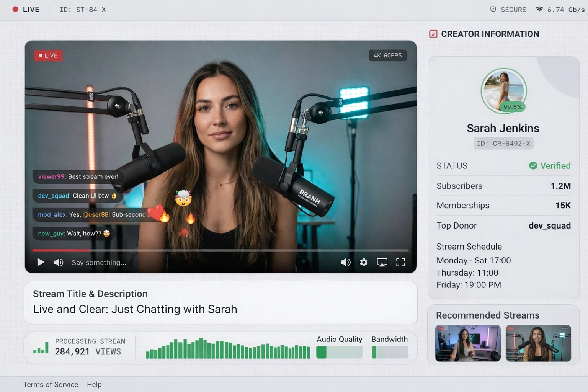Click the Audio Quality level bar
Viewport: 588px width, 392px height.
pos(339,352)
